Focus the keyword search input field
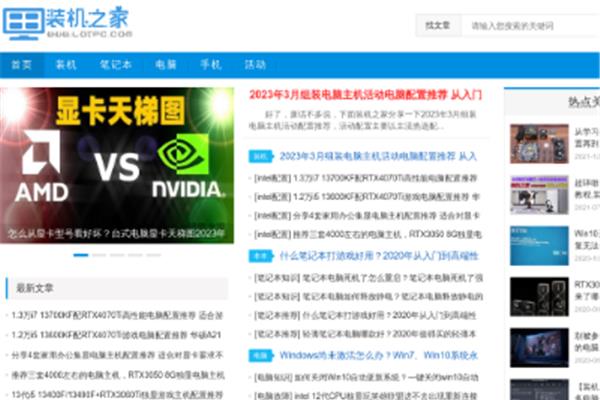This screenshot has height=400, width=600. (530, 26)
